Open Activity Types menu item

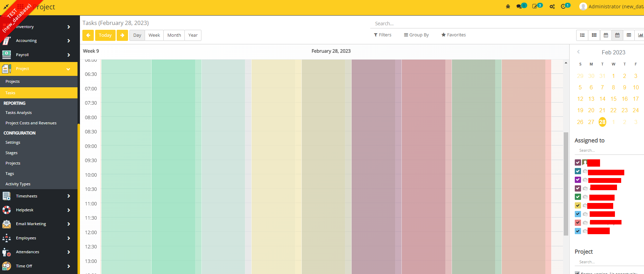[x=18, y=184]
